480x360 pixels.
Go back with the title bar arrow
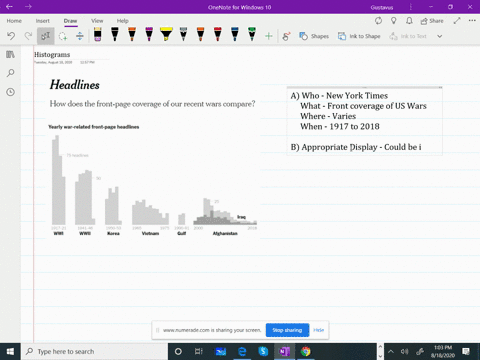pos(9,7)
